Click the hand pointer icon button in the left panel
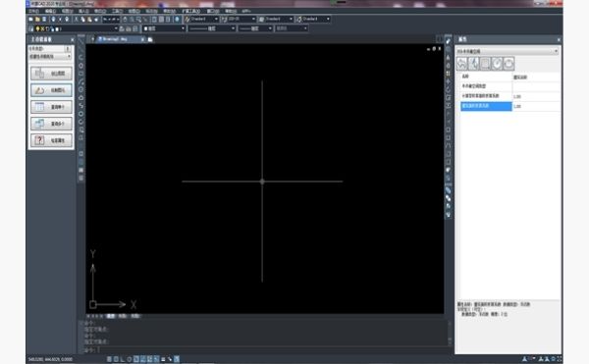 51,74
